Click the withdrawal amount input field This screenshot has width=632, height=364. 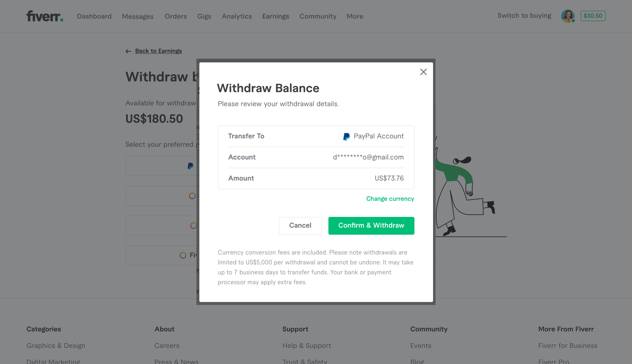coord(389,178)
